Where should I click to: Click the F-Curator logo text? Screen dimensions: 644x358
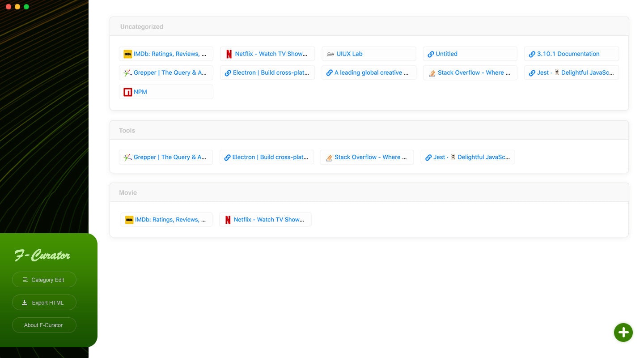(x=42, y=256)
